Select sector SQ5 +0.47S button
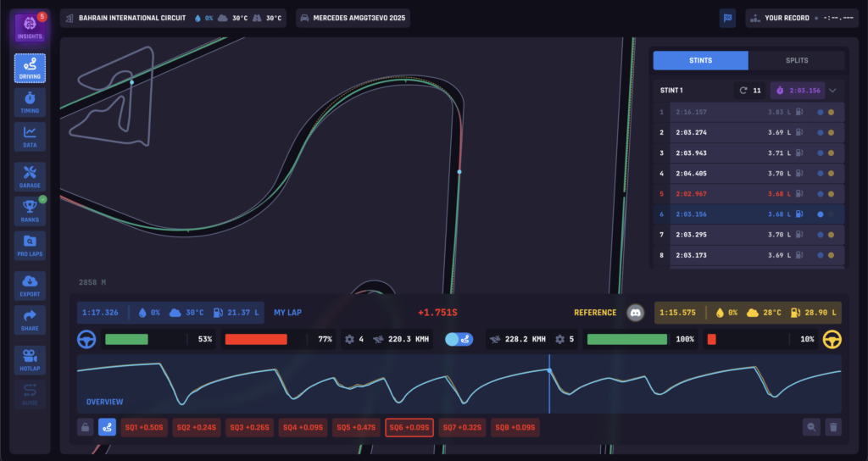The height and width of the screenshot is (461, 868). [x=356, y=428]
